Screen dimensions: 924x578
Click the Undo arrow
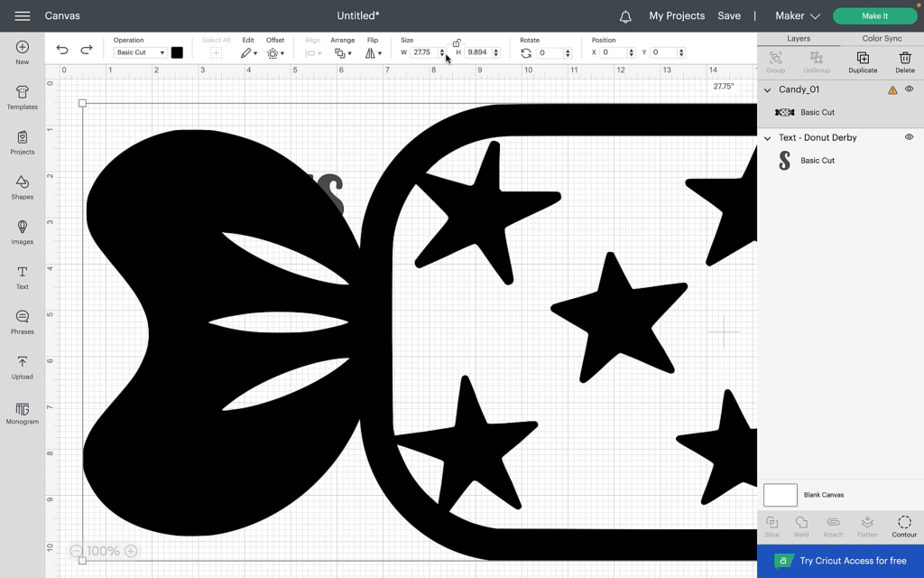62,50
